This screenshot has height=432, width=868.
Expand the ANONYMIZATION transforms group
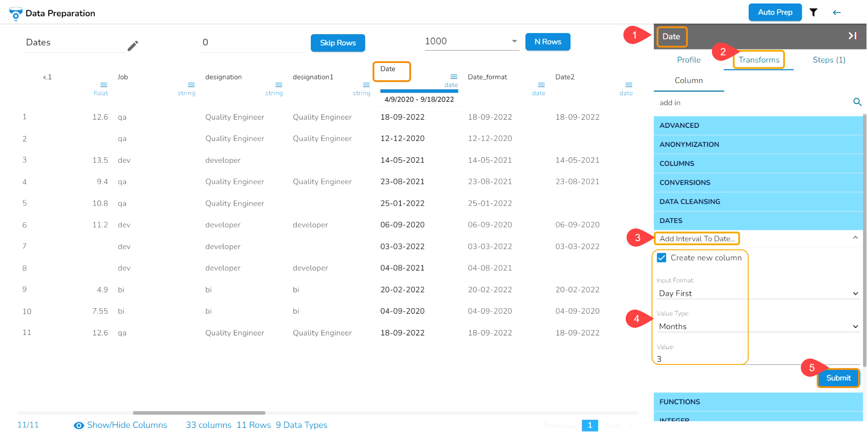[x=758, y=145]
